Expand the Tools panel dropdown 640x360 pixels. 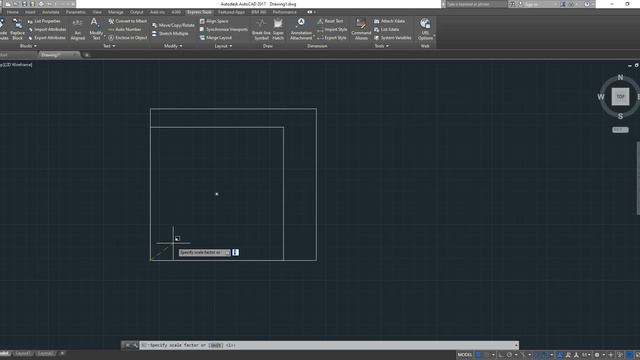pyautogui.click(x=382, y=46)
